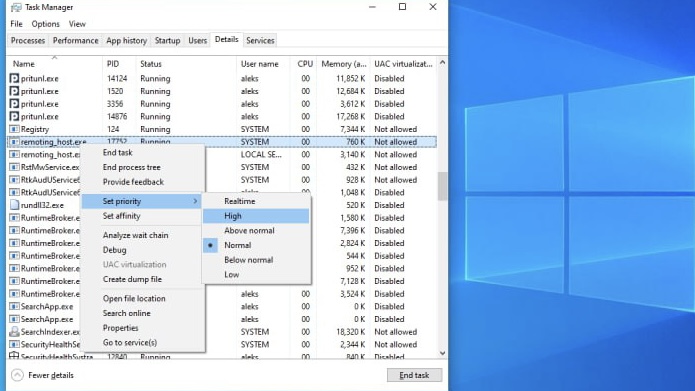The image size is (695, 391).
Task: Click the rundll32.exe file icon
Action: tap(14, 205)
